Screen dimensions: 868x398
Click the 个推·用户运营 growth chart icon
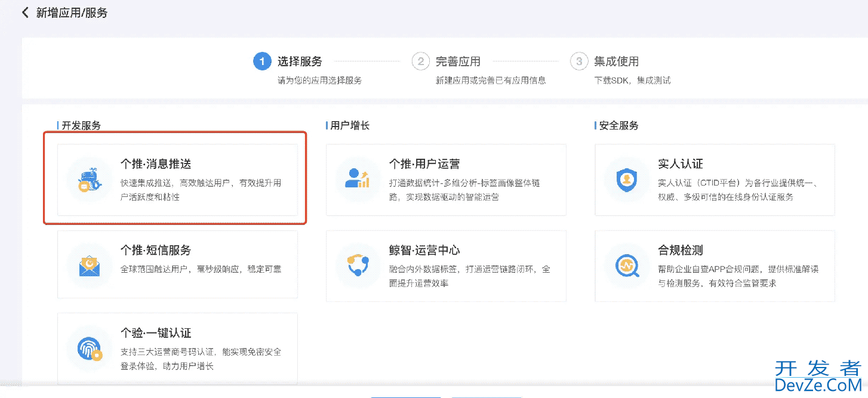point(358,180)
